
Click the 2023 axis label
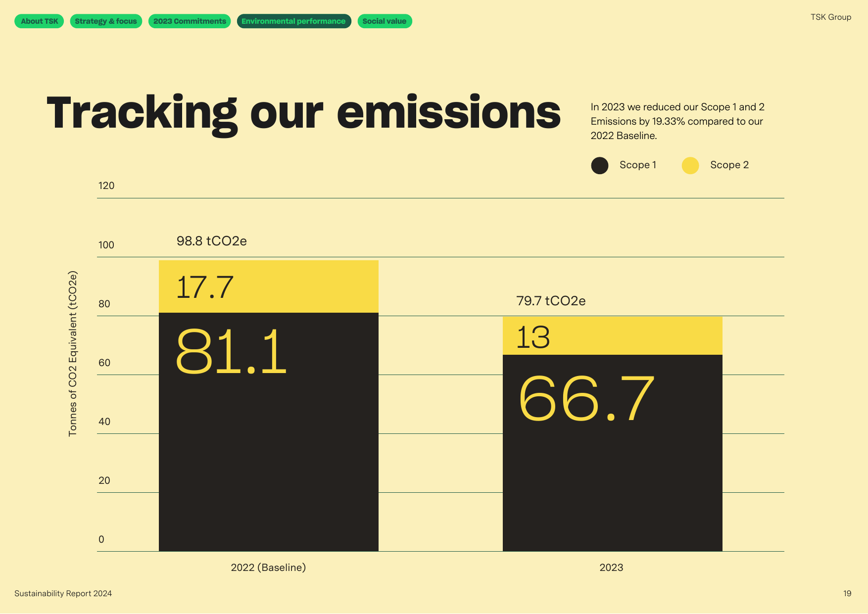coord(611,567)
